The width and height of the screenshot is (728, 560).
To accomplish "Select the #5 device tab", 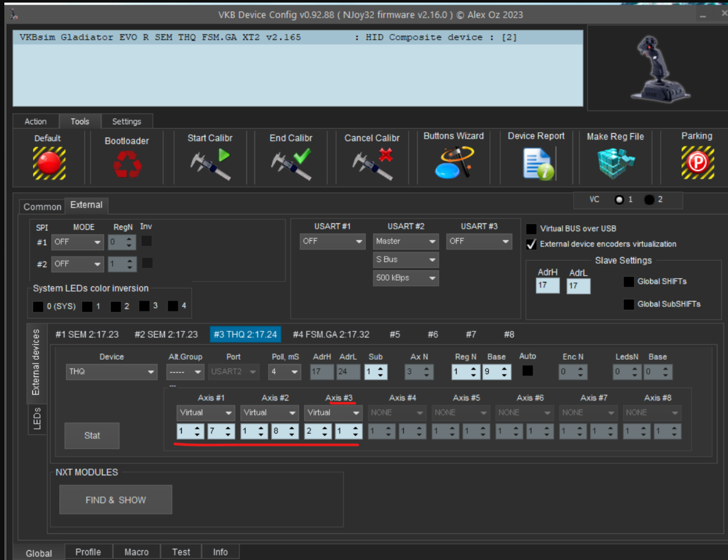I will pos(394,334).
